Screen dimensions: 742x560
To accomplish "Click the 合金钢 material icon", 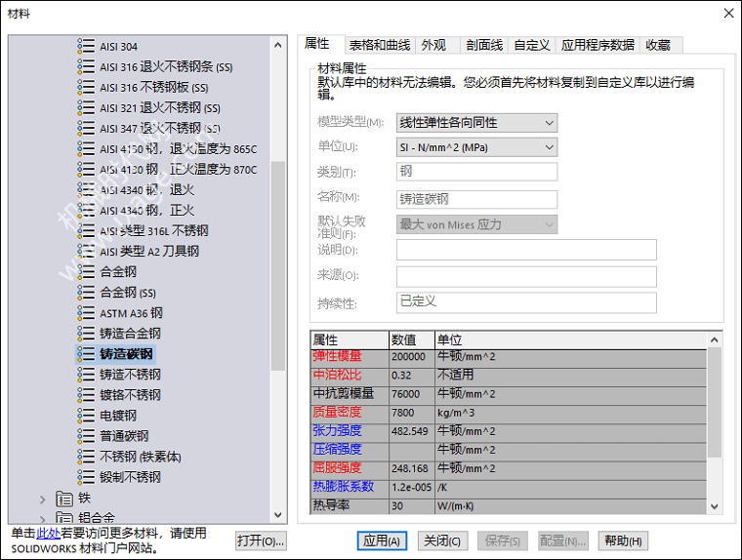I will [x=86, y=271].
